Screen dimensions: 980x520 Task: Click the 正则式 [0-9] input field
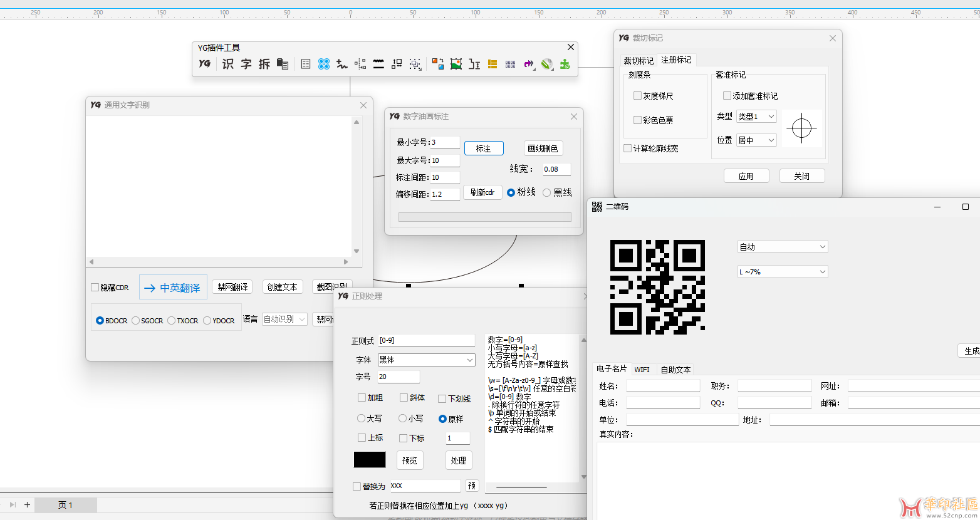pyautogui.click(x=426, y=340)
